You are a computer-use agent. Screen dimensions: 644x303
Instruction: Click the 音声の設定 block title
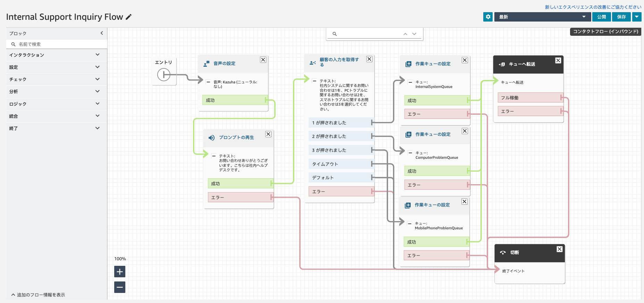[224, 64]
